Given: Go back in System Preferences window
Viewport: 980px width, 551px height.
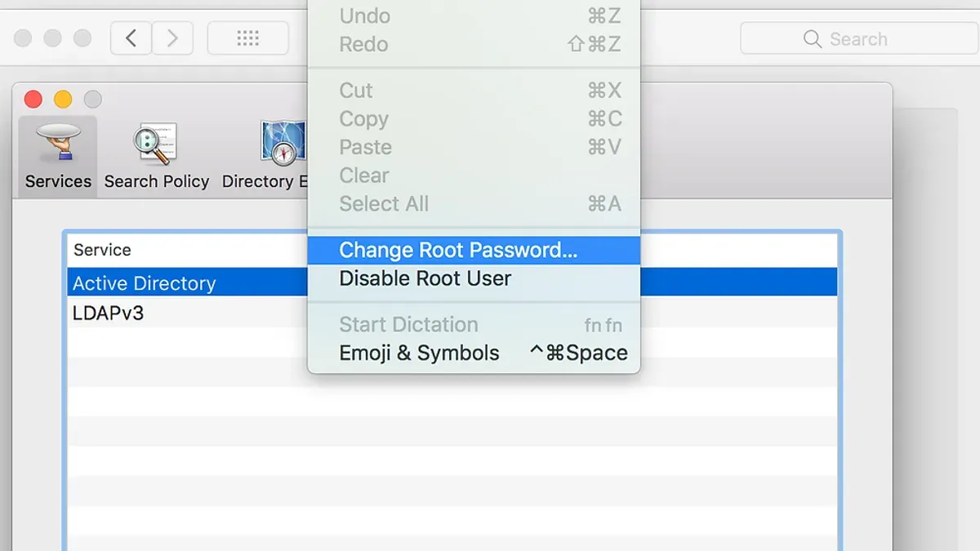Looking at the screenshot, I should click(x=131, y=38).
